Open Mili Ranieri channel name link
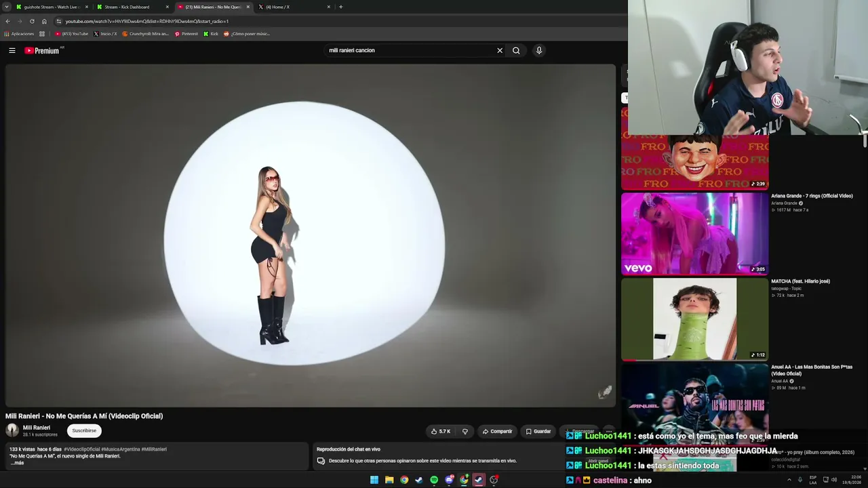 click(x=37, y=428)
